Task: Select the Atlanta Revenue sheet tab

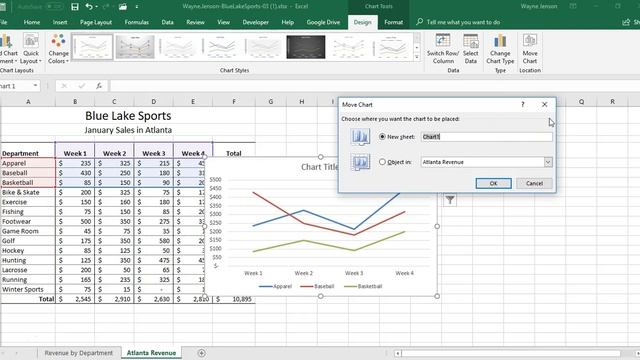Action: [151, 353]
